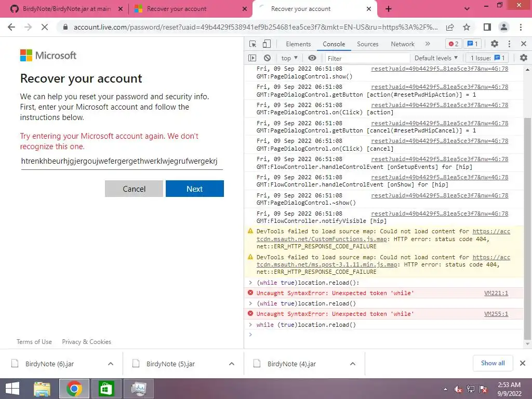Open the console settings gear icon
Screen dimensions: 532x399
pyautogui.click(x=524, y=58)
